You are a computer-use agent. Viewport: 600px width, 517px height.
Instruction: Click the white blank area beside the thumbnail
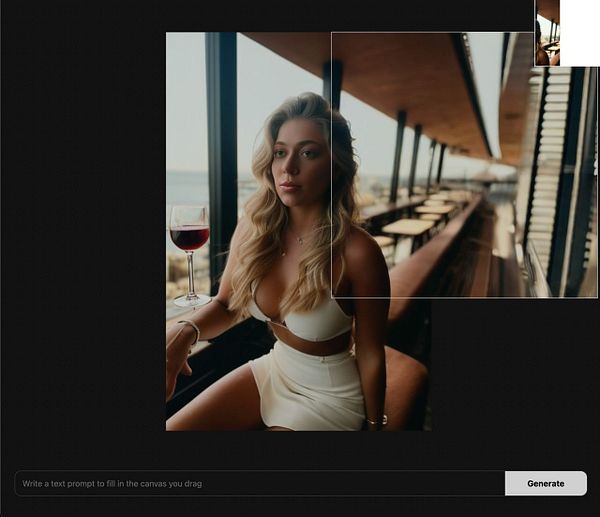(x=580, y=33)
